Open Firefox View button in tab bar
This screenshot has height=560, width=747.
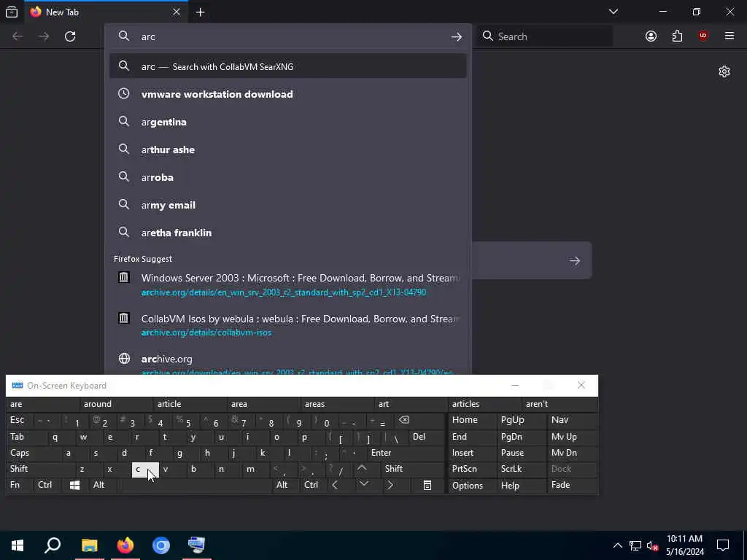[12, 12]
